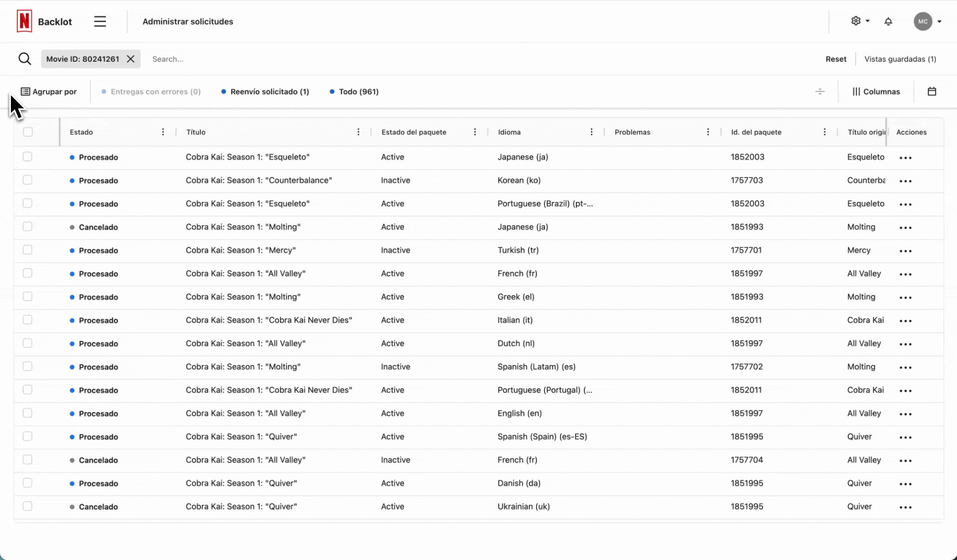Open the MC user account dropdown
The width and height of the screenshot is (957, 560).
[x=927, y=21]
